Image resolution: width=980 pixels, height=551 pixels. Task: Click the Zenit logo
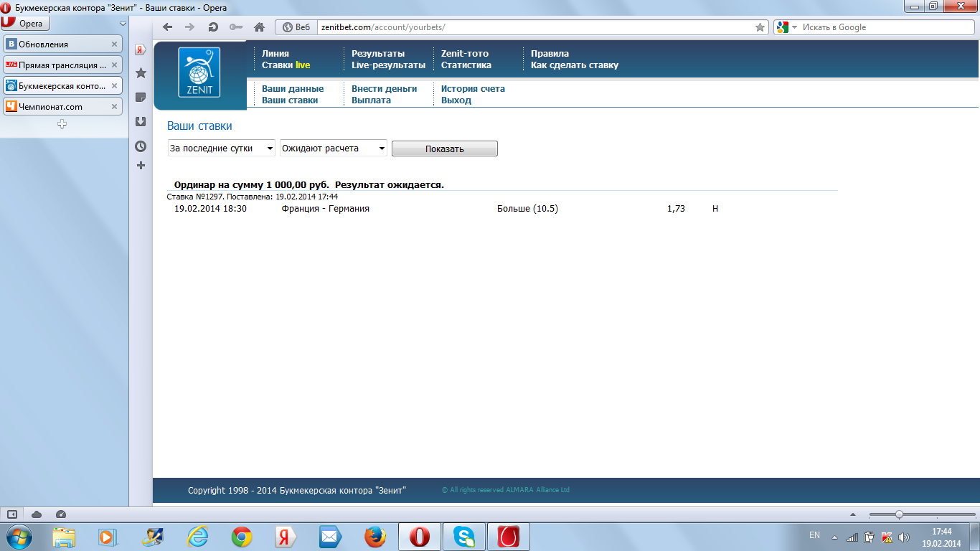click(x=199, y=72)
